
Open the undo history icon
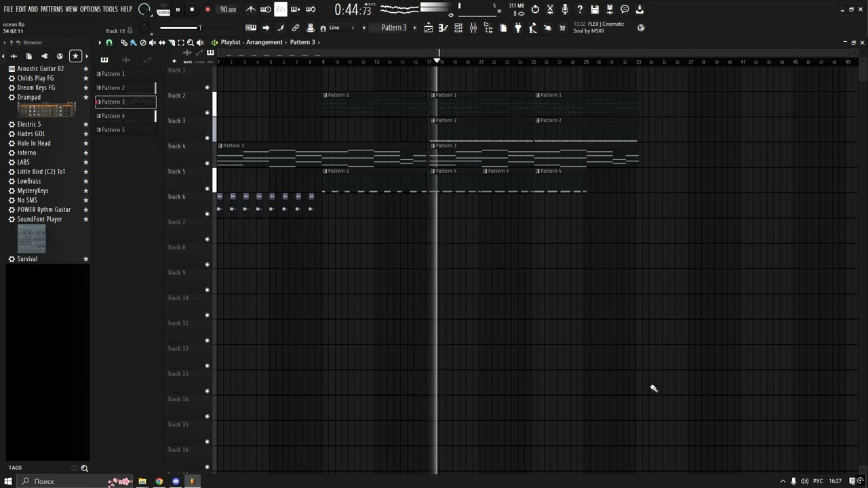click(x=535, y=9)
